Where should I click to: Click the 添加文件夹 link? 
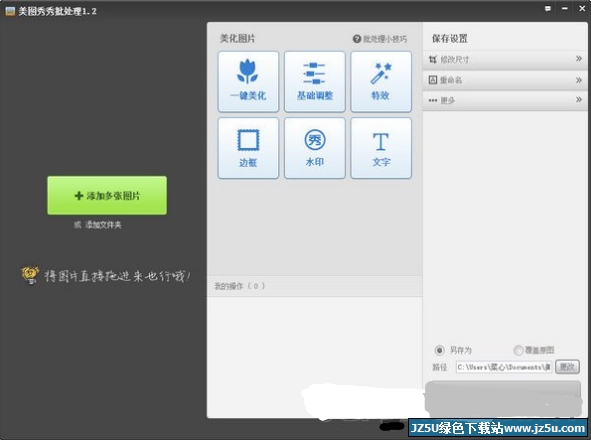coord(103,225)
